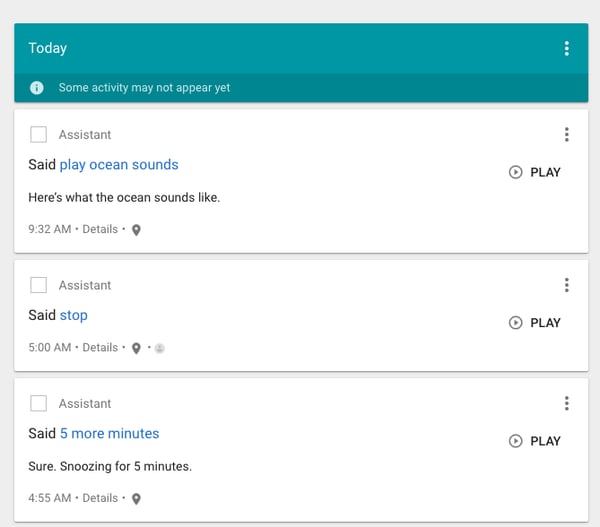
Task: View Details for the 4:55 AM entry
Action: 100,498
